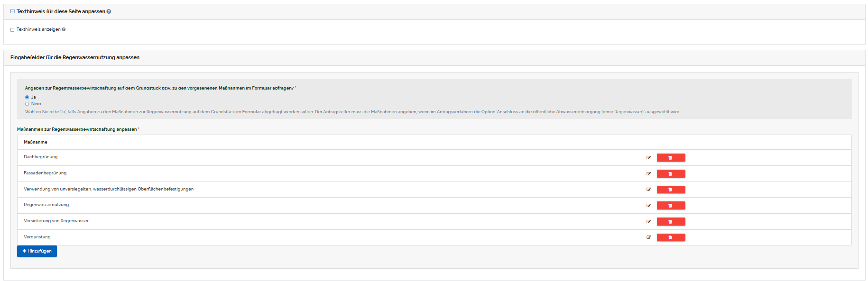Delete the Verdunstung row
This screenshot has height=281, width=868.
(x=670, y=237)
